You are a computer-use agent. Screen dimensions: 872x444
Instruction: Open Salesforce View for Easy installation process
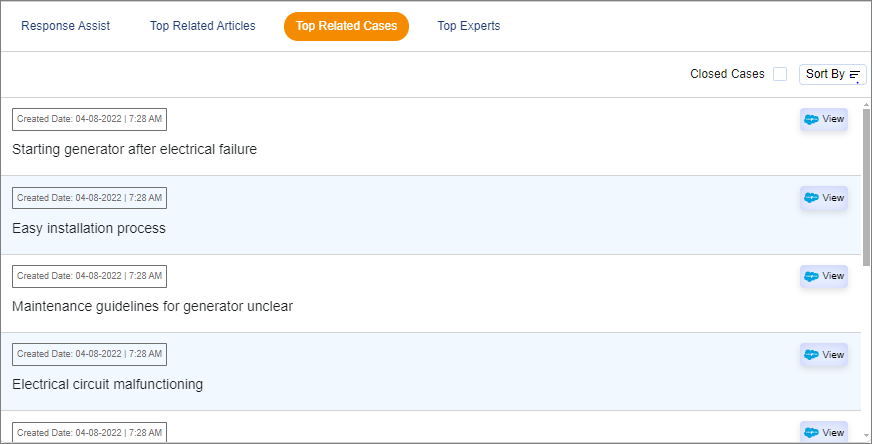pyautogui.click(x=824, y=198)
